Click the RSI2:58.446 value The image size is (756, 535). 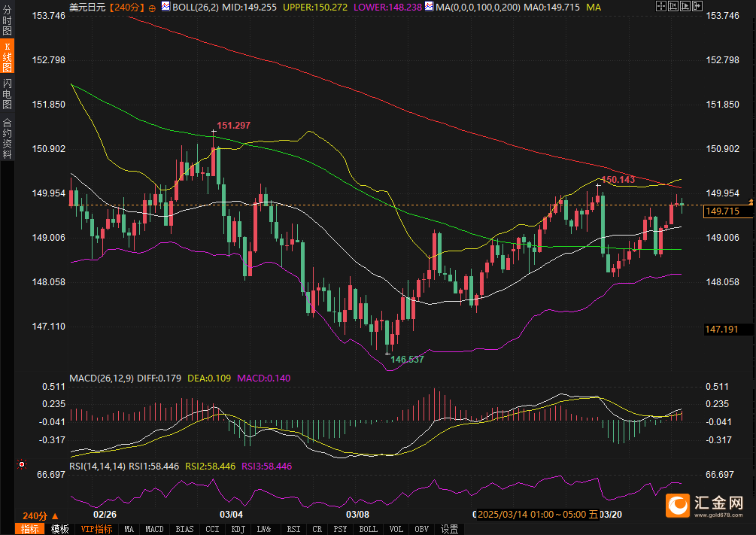pos(210,467)
